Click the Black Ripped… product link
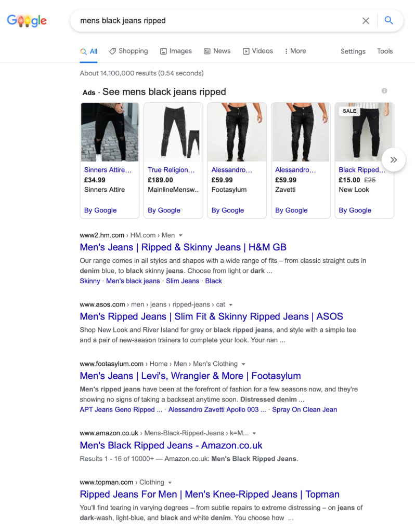415x532 pixels. pyautogui.click(x=362, y=170)
